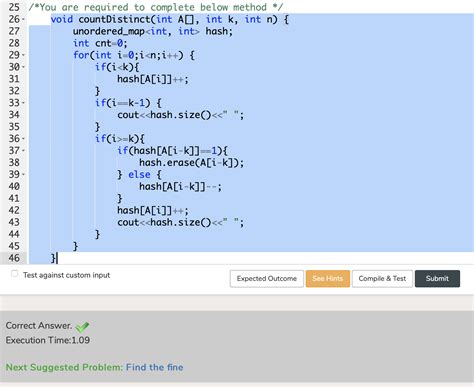Click the cout statement on line 43
This screenshot has width=474, height=387.
[x=180, y=222]
